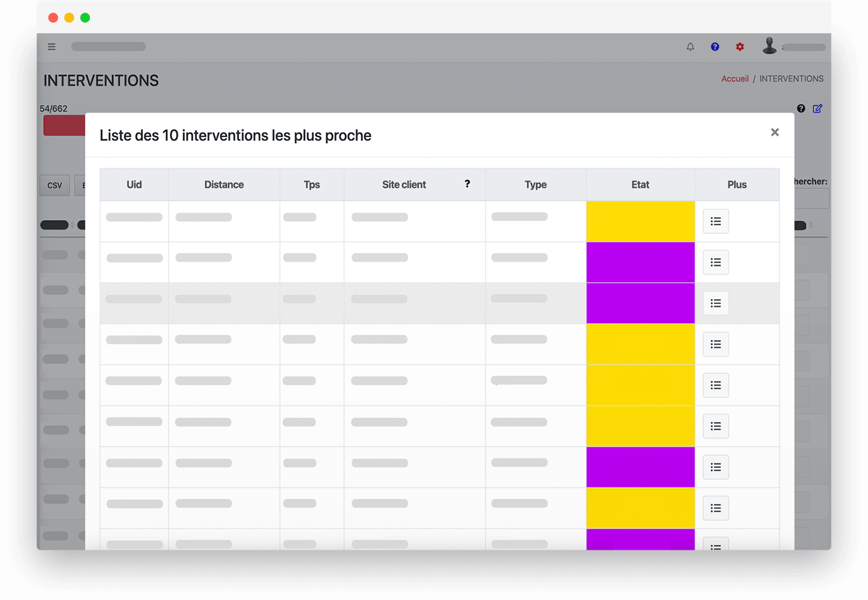Screen dimensions: 868x600
Task: Open details list icon in the seventh row
Action: pyautogui.click(x=716, y=467)
